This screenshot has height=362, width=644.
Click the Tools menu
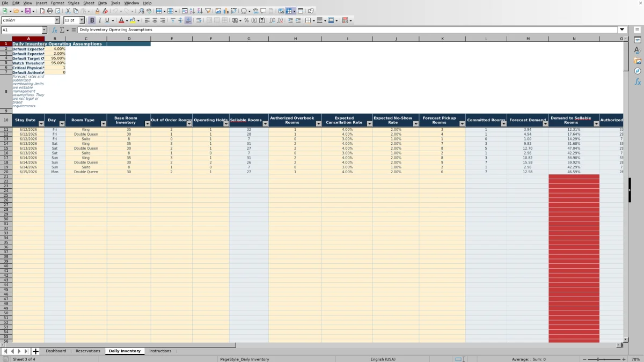coord(115,3)
